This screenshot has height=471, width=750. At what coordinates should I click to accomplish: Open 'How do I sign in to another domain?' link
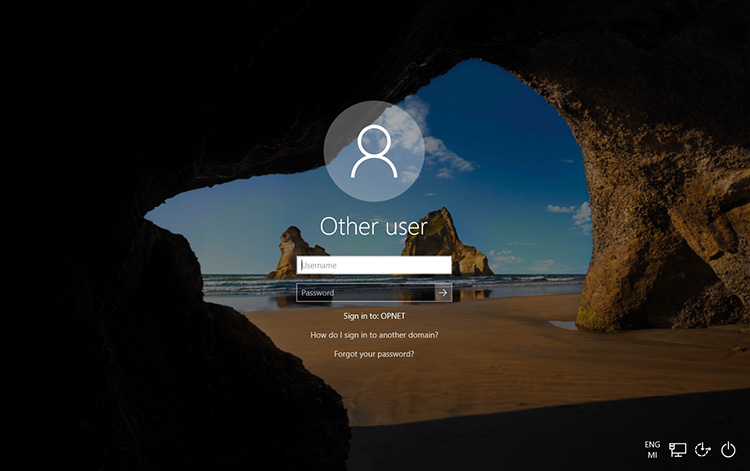tap(374, 335)
